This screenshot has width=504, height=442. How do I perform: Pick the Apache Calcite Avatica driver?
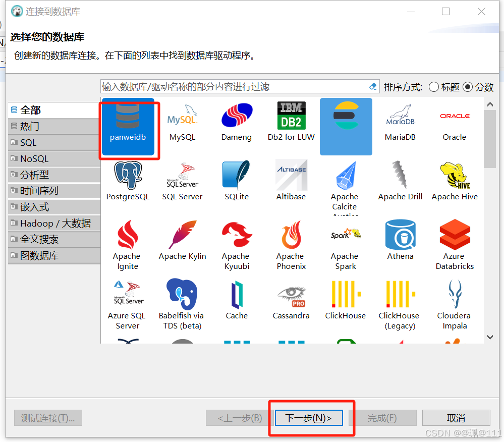[345, 187]
